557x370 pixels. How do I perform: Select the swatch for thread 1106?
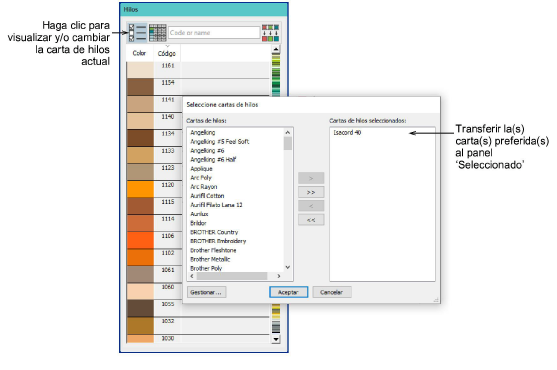[x=140, y=240]
